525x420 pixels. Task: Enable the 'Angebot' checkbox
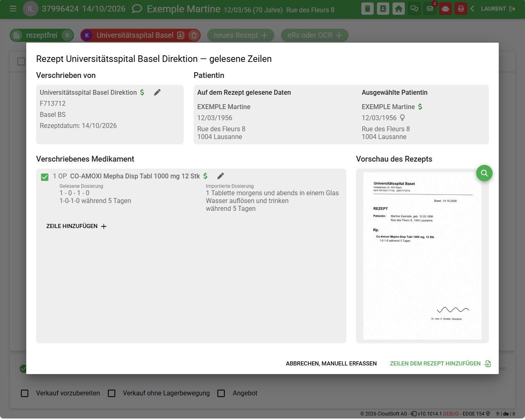pyautogui.click(x=221, y=393)
